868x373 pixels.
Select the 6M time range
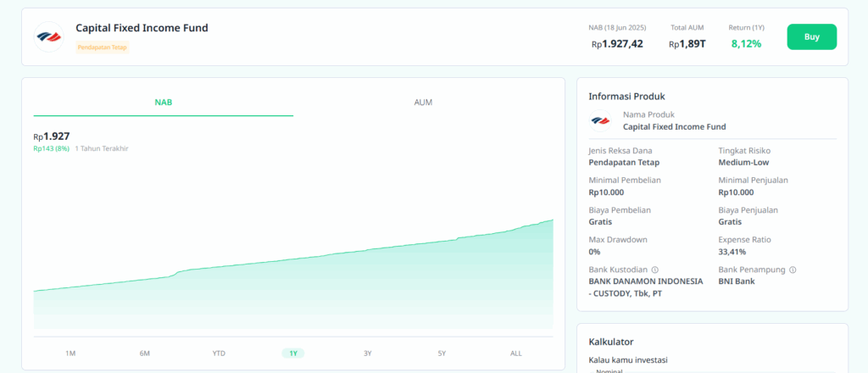point(144,353)
